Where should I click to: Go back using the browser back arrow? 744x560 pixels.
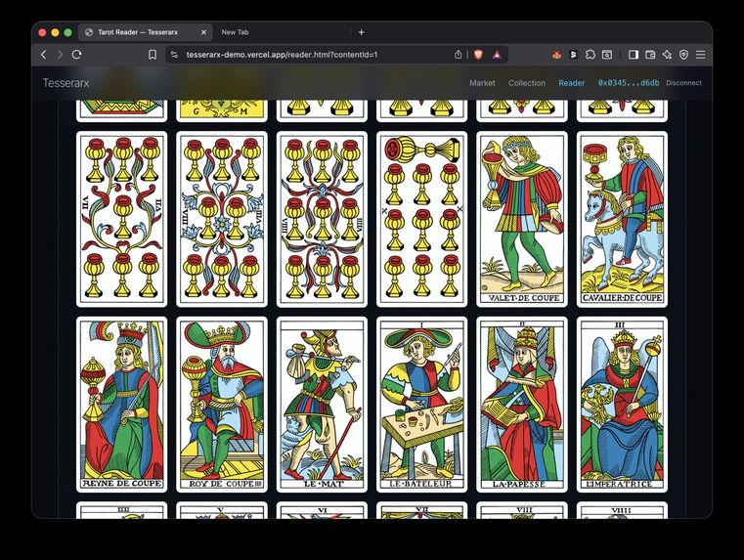pyautogui.click(x=44, y=55)
